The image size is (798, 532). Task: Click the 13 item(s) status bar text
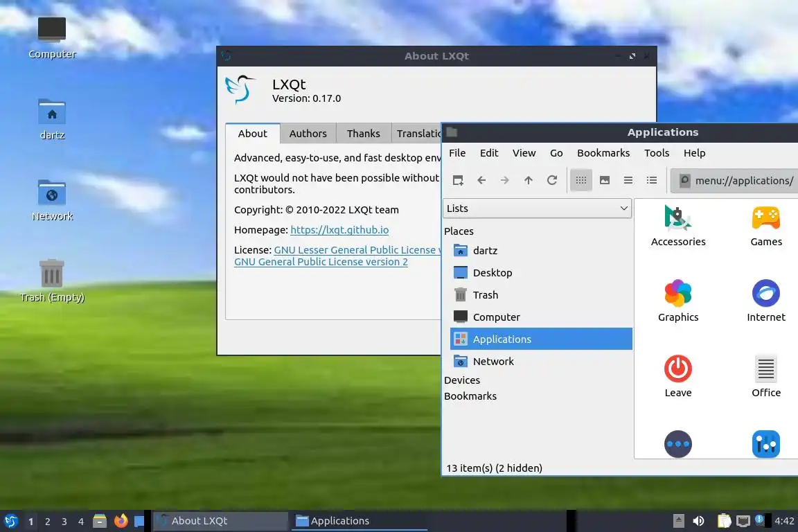494,468
